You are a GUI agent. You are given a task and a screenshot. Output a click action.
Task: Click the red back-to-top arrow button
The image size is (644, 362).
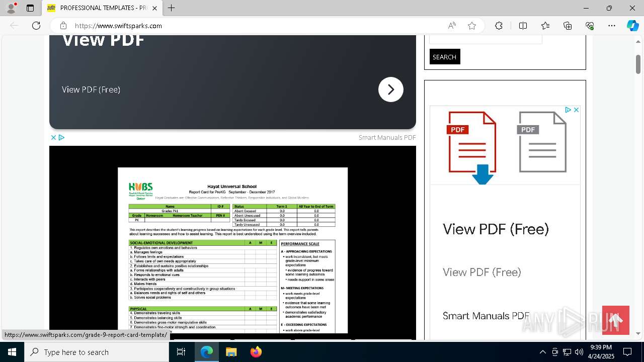click(616, 320)
